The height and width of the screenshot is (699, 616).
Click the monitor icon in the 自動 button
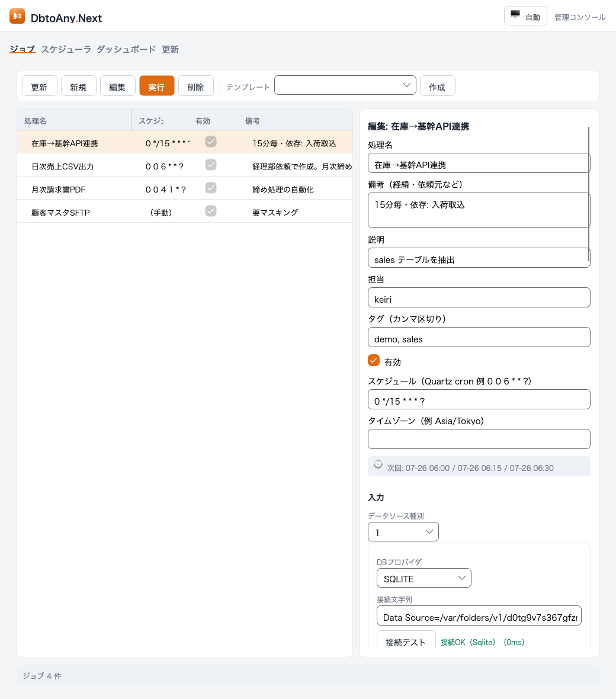click(515, 14)
